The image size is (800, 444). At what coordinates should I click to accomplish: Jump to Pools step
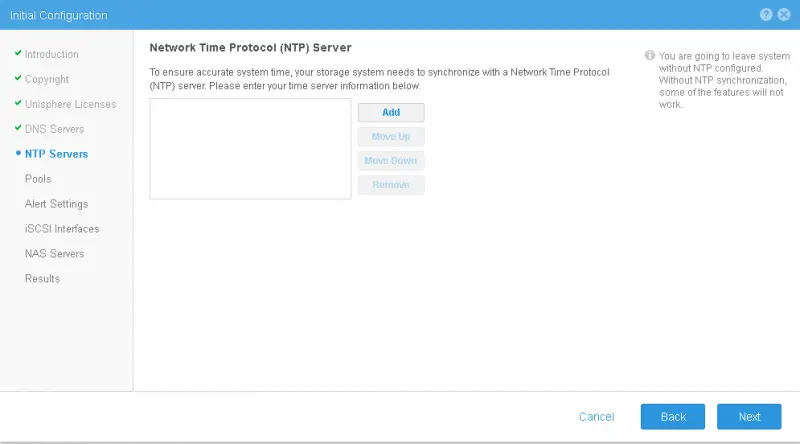point(38,179)
